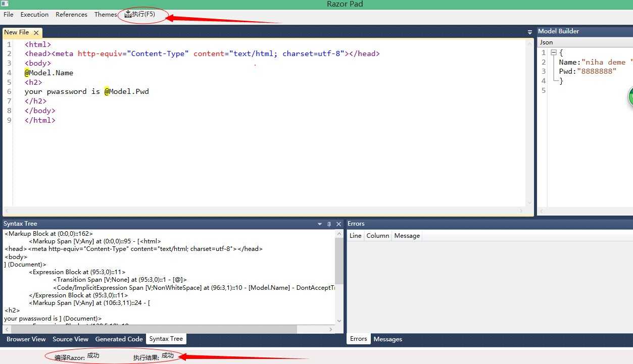Screen dimensions: 633x364
Task: Sort errors by the Line column header
Action: click(x=355, y=236)
